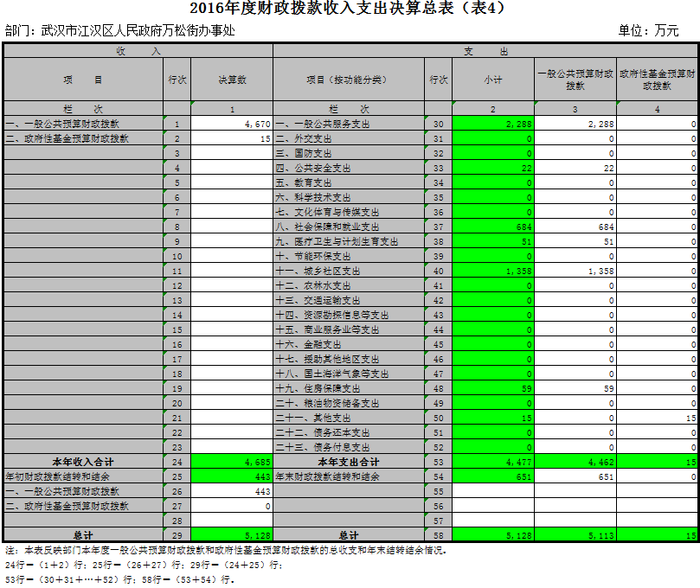This screenshot has width=700, height=588.
Task: Click the green 年末财政拨款结转和结余 小计 cell
Action: 492,477
